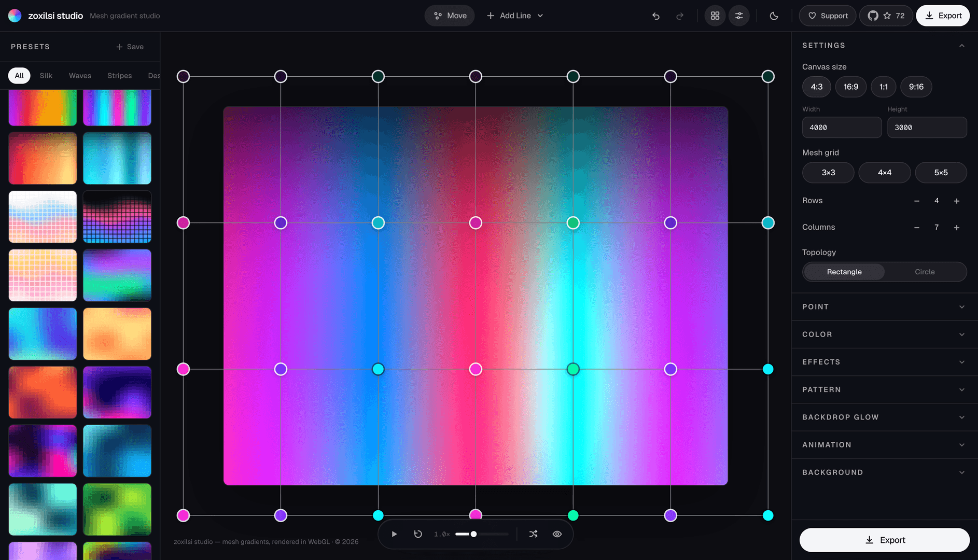Click the shuffle randomize icon
Image resolution: width=978 pixels, height=560 pixels.
coord(533,534)
